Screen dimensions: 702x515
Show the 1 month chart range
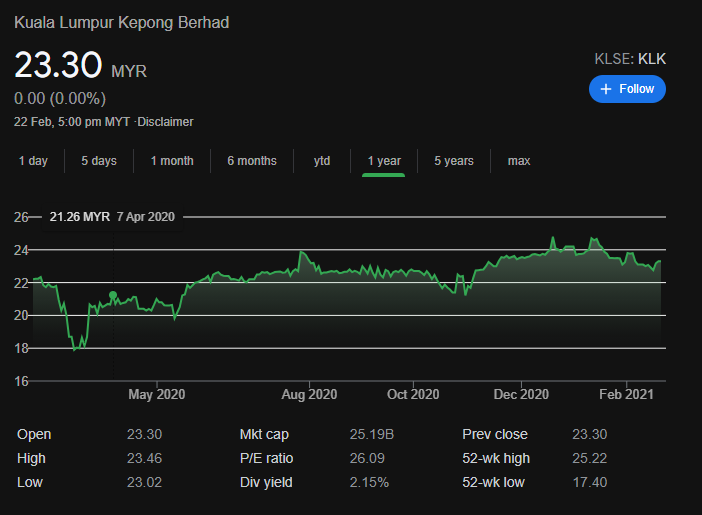pos(172,161)
